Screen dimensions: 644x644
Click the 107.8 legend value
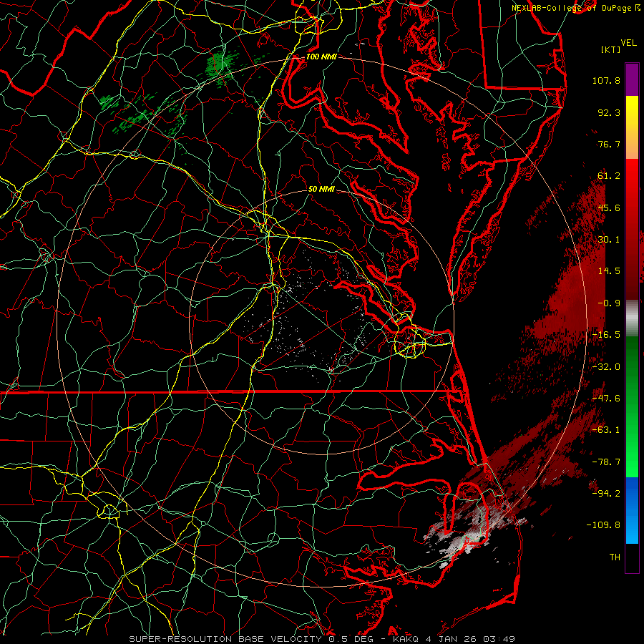606,80
